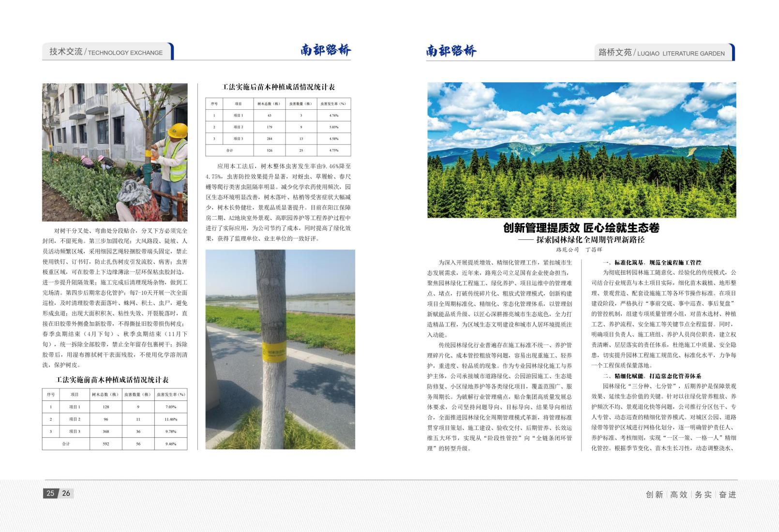Click the 南部路桥 logo on the right page
This screenshot has width=779, height=532.
(x=451, y=51)
